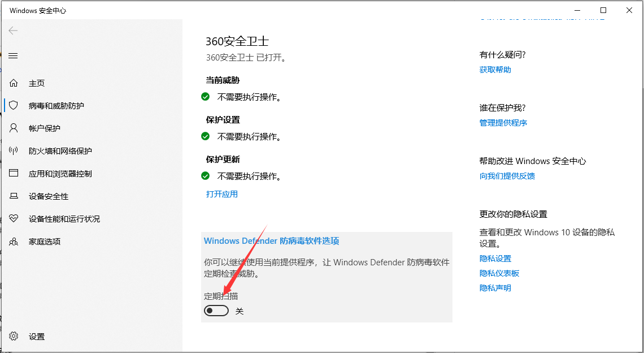The image size is (644, 353).
Task: Click the 向我们提供反馈 link
Action: pyautogui.click(x=507, y=176)
